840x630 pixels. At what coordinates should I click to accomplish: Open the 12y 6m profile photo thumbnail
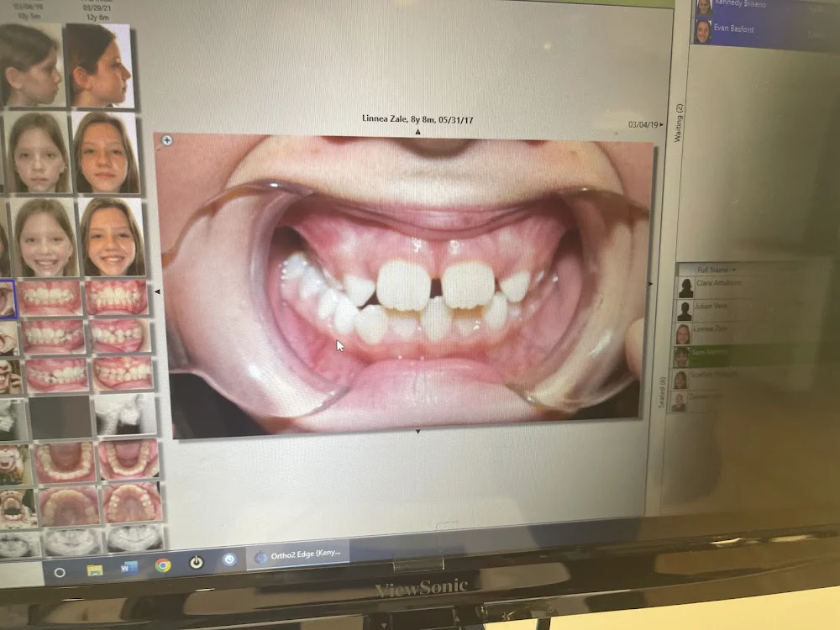[x=98, y=66]
